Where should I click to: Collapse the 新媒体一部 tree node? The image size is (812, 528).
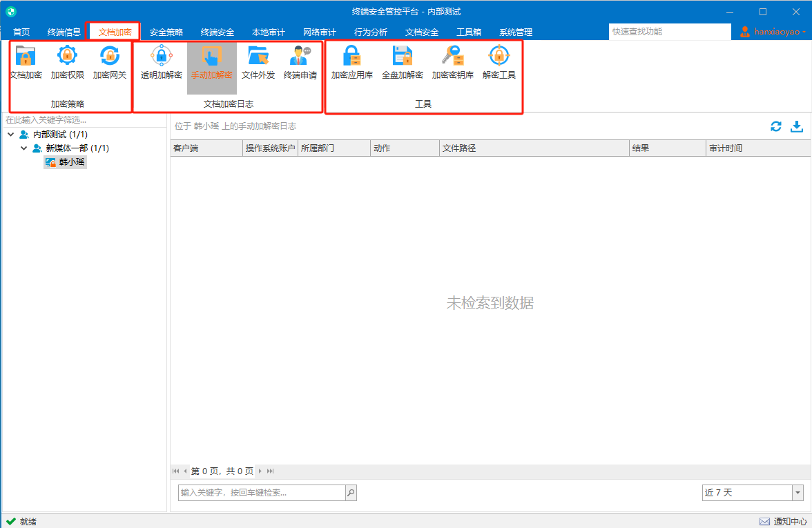coord(23,148)
